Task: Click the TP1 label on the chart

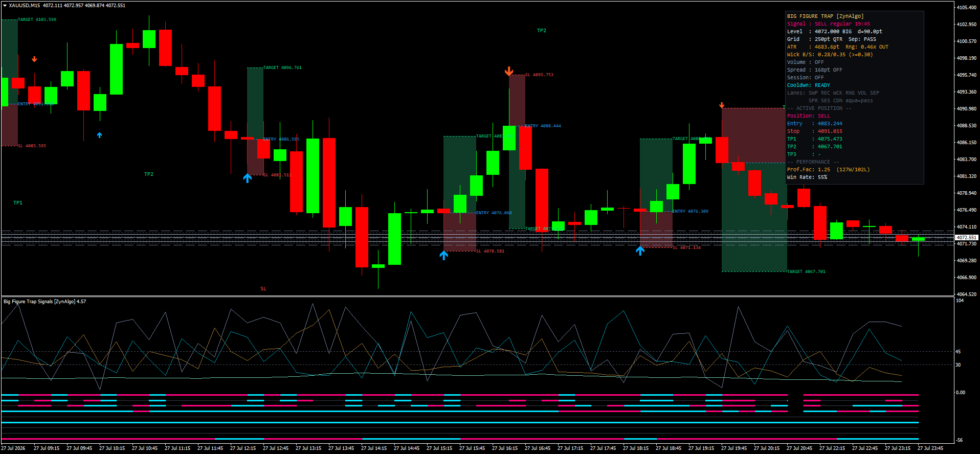Action: tap(18, 203)
